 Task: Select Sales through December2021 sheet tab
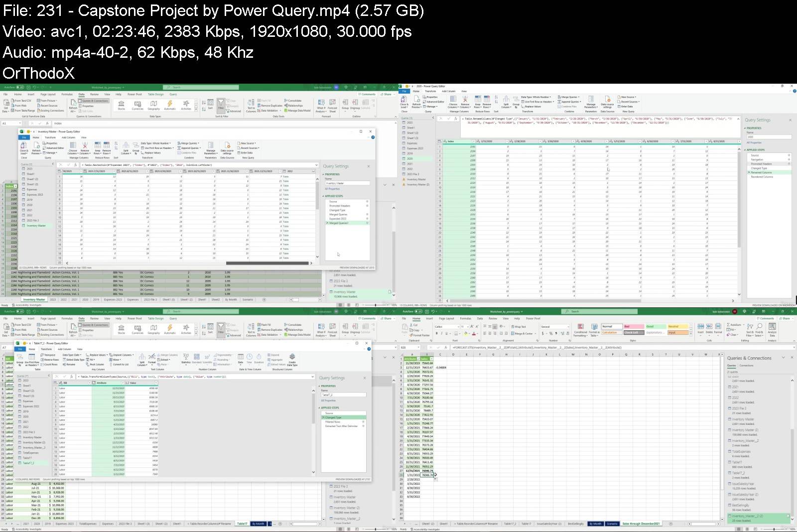[x=642, y=524]
